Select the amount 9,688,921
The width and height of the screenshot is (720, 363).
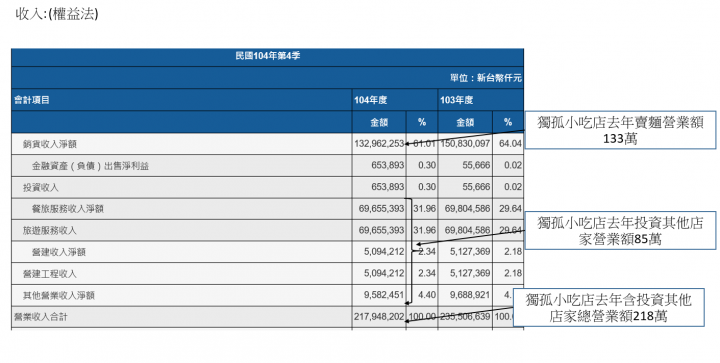coord(470,295)
